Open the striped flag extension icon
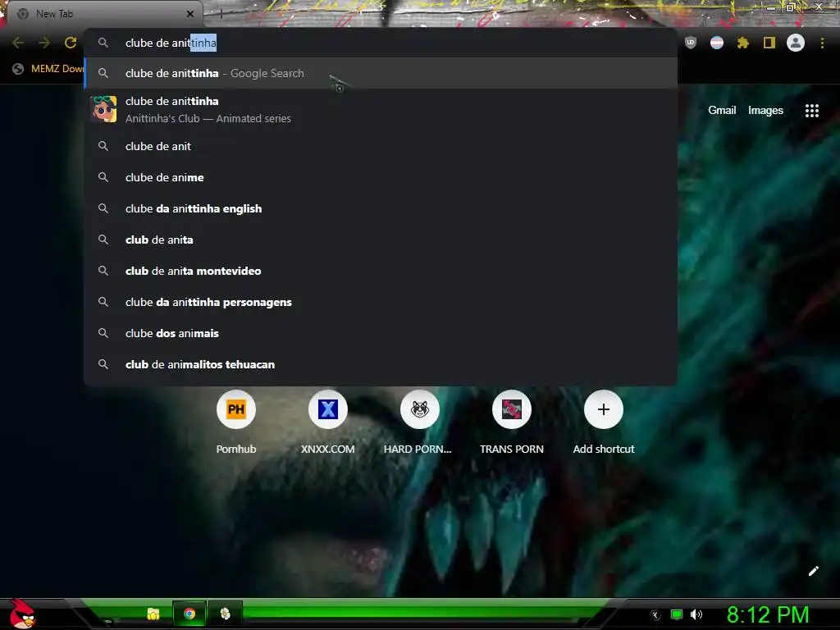840x630 pixels. tap(717, 43)
